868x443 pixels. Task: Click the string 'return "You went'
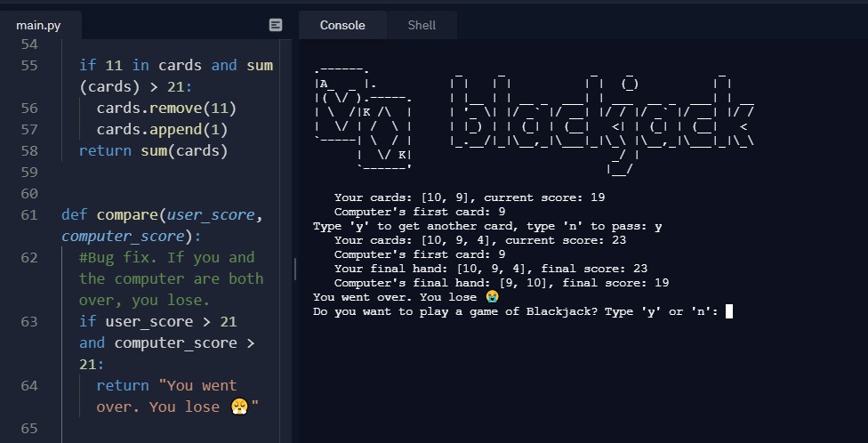tap(166, 385)
